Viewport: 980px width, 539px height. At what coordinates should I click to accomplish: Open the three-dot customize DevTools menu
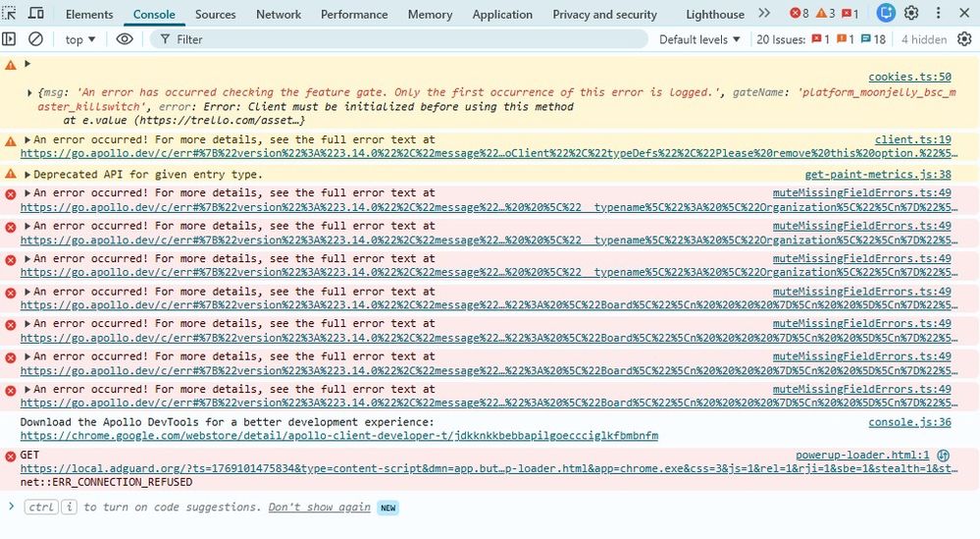pyautogui.click(x=938, y=13)
